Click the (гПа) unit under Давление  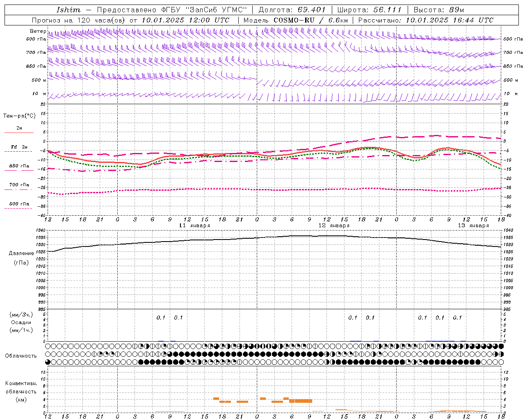click(21, 263)
